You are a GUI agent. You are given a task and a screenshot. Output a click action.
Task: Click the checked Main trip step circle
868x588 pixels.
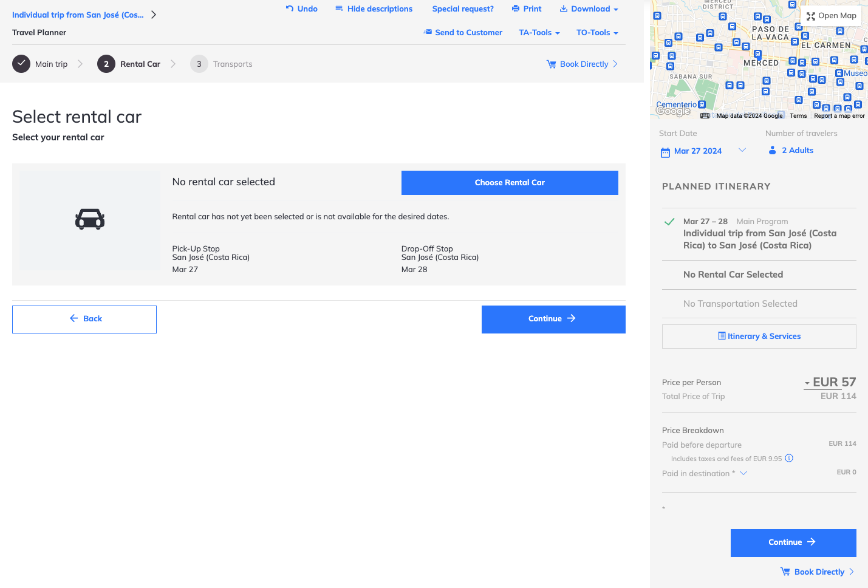[x=21, y=64]
